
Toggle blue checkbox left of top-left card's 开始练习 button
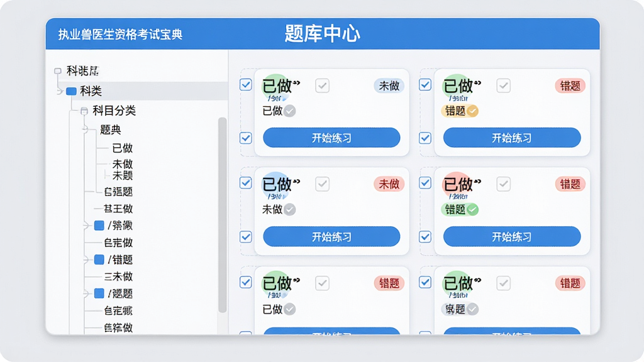(x=246, y=138)
